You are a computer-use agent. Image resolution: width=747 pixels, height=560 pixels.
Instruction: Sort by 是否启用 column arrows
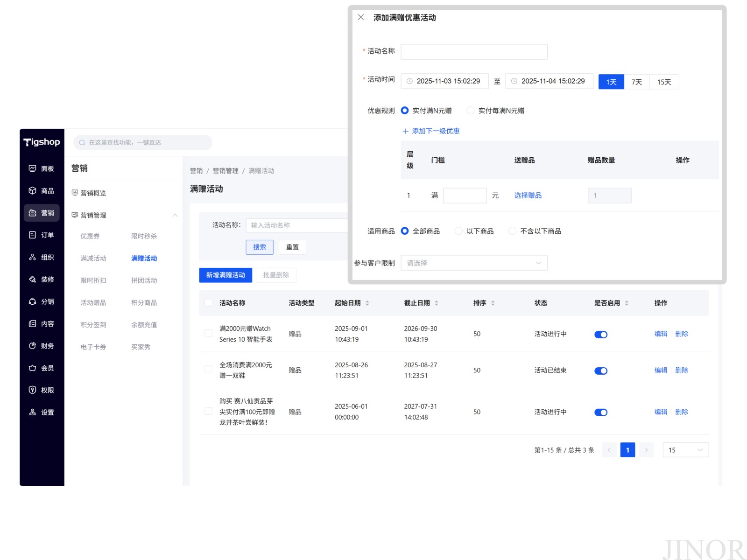tap(627, 303)
